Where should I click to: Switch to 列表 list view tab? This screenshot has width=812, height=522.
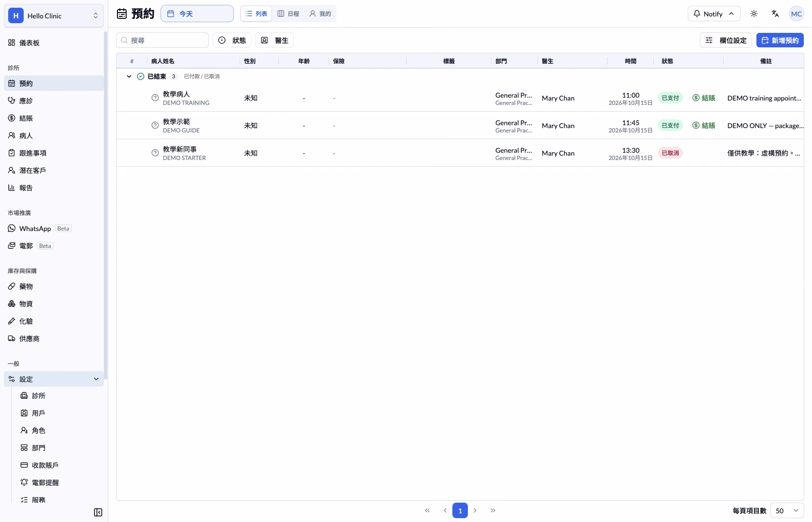tap(256, 14)
